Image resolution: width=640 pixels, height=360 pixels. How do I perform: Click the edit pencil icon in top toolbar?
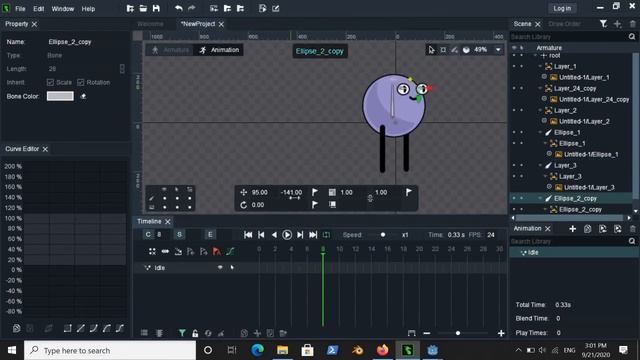pyautogui.click(x=276, y=8)
